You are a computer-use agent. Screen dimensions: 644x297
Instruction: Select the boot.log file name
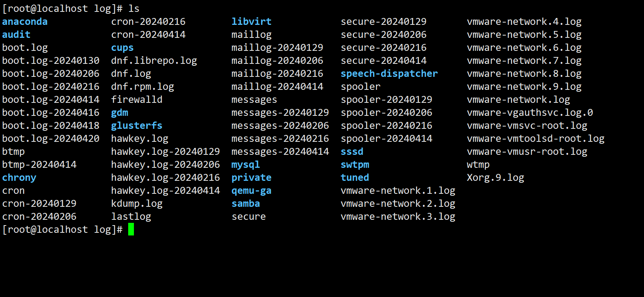(25, 48)
